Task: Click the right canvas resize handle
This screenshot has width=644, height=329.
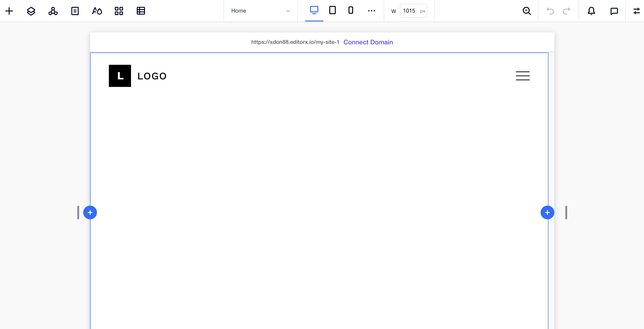Action: tap(566, 212)
